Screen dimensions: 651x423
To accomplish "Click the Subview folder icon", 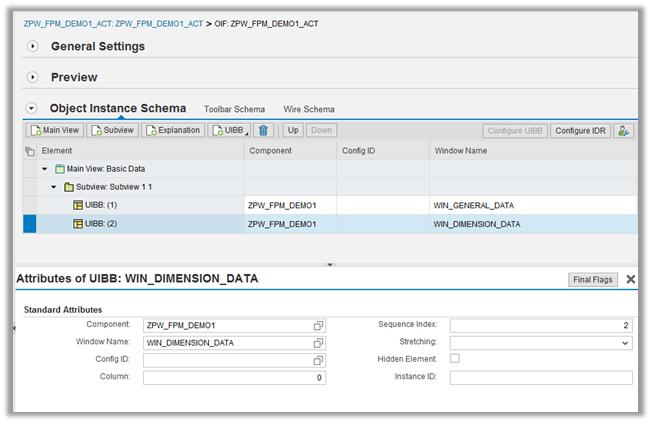I will click(x=69, y=187).
